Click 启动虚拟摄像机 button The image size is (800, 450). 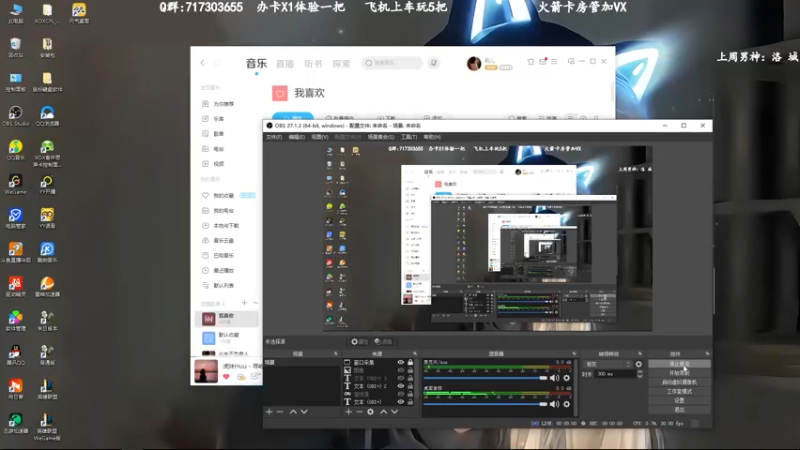tap(679, 382)
